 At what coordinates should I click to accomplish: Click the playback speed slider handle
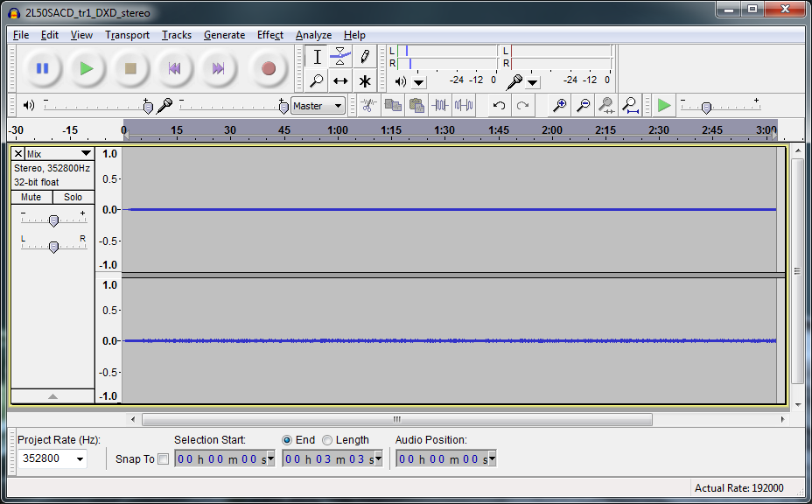click(706, 108)
